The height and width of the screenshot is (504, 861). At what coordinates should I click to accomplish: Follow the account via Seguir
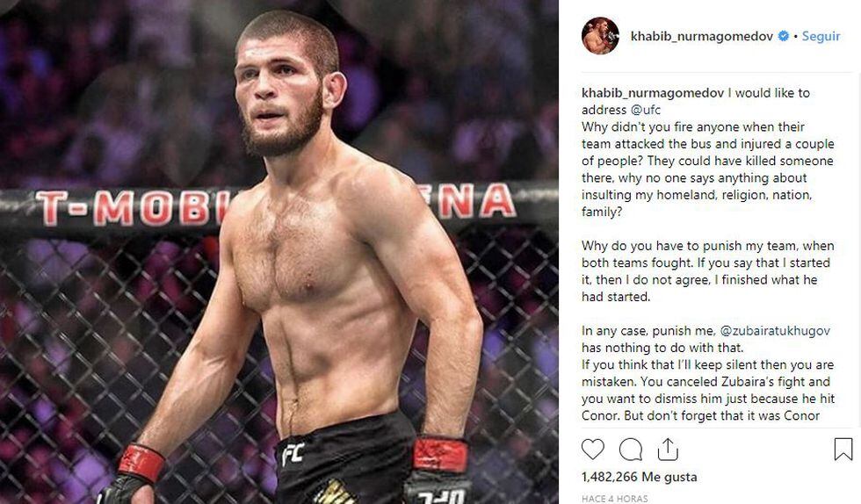coord(820,37)
